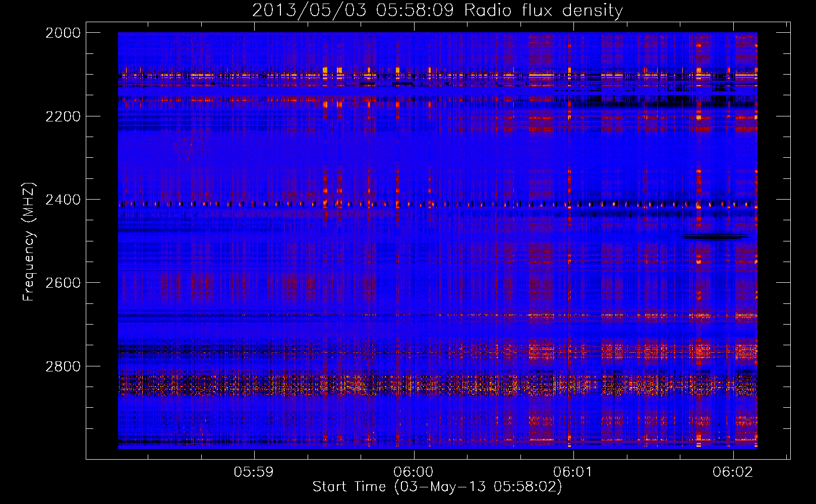Click the 06:01 time tick label
The height and width of the screenshot is (504, 816).
(573, 472)
